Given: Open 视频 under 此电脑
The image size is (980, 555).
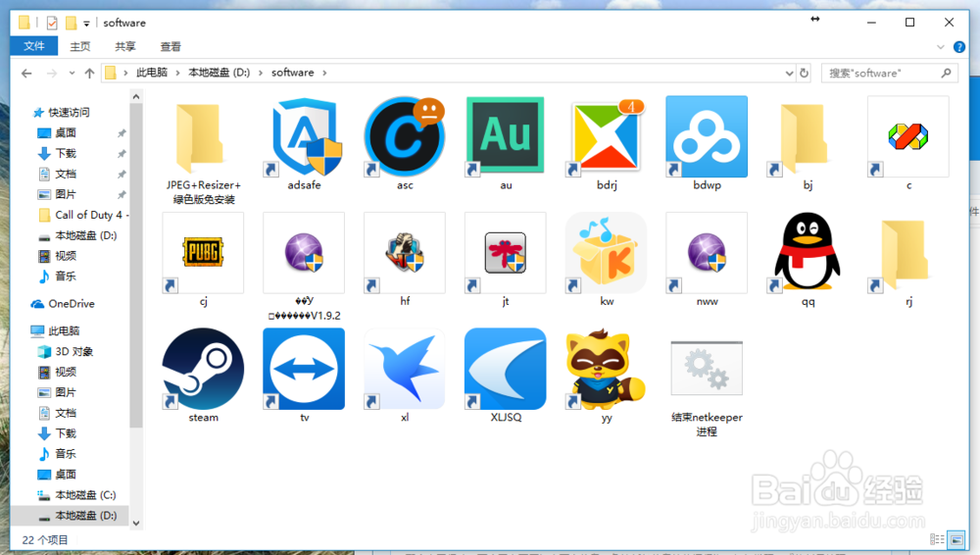Looking at the screenshot, I should tap(66, 373).
